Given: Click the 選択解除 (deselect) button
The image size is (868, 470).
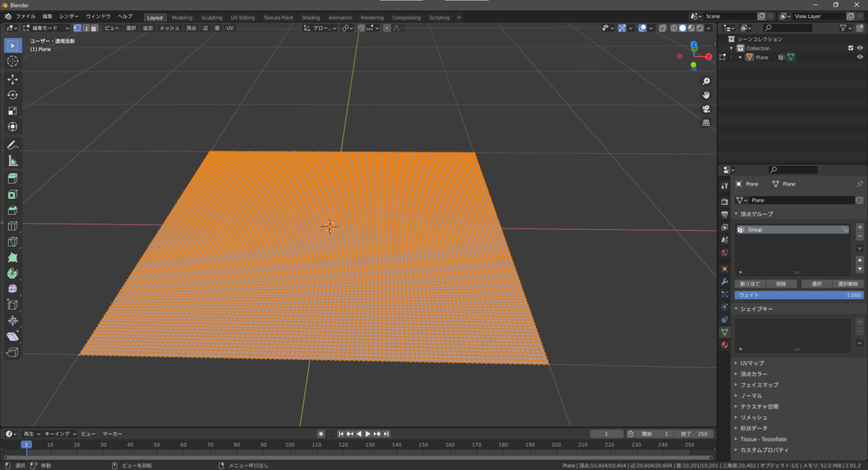Looking at the screenshot, I should 848,284.
